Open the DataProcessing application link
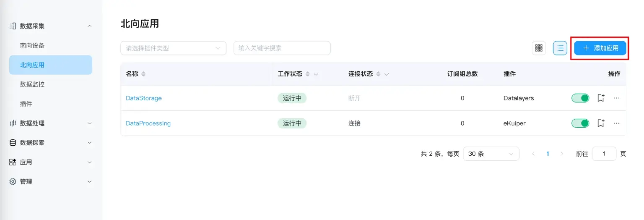This screenshot has width=644, height=220. 148,123
